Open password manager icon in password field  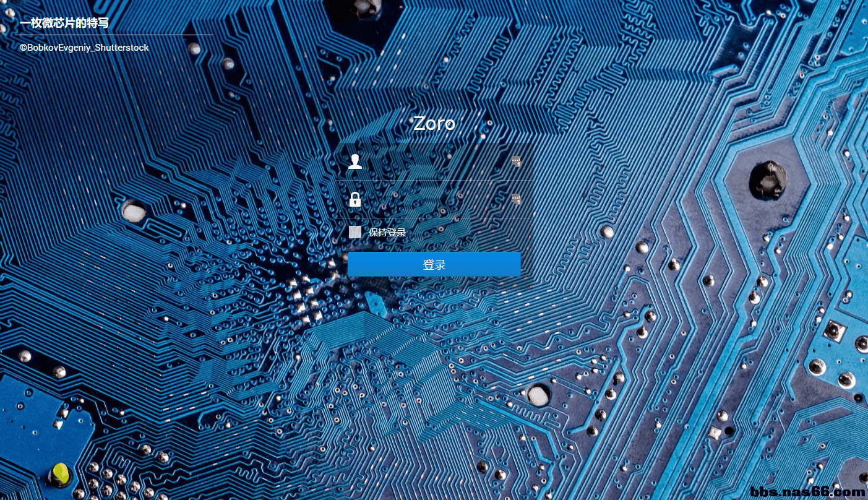516,199
